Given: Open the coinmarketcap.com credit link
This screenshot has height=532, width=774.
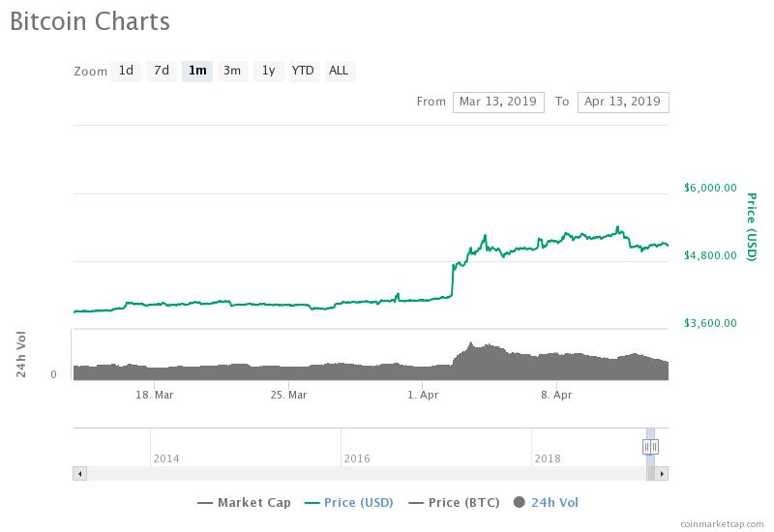Looking at the screenshot, I should 722,524.
